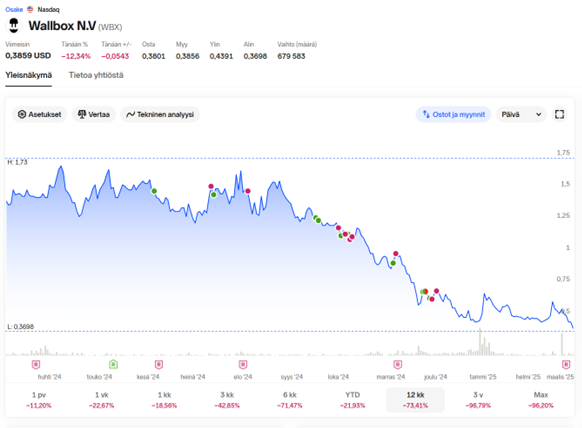Screen dimensions: 582x428
Task: Click the report marker above maalis '25
Action: 566,365
